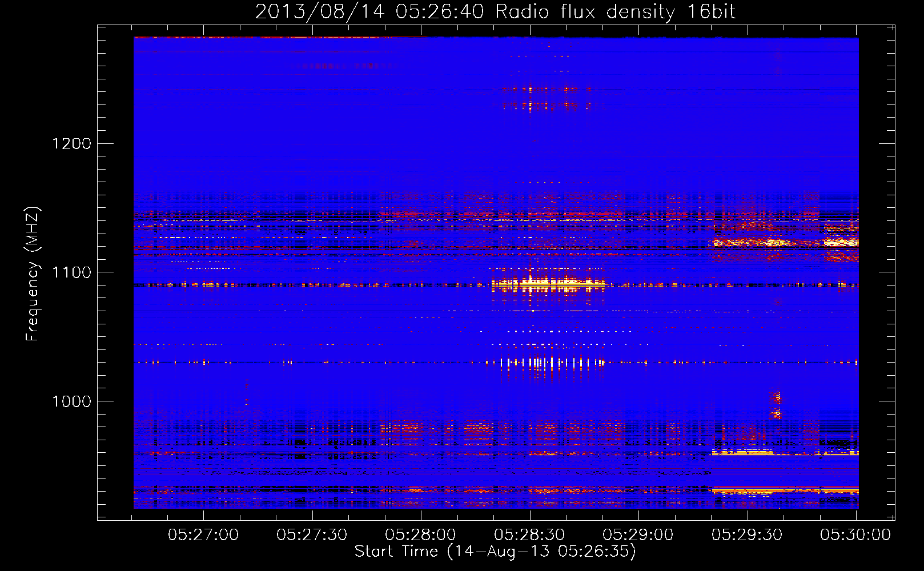Click the 1200 frequency tick label
This screenshot has width=924, height=571.
click(72, 143)
